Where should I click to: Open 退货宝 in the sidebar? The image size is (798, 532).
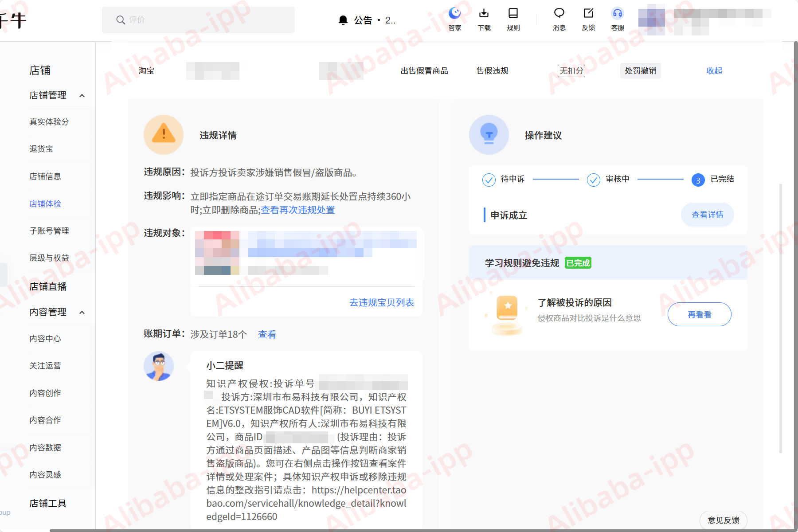coord(41,149)
